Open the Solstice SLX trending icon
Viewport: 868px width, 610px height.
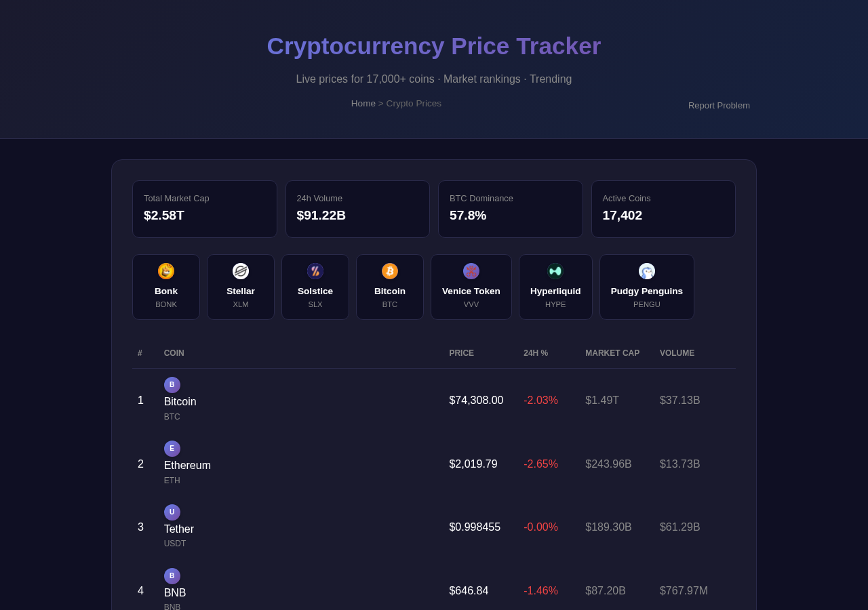(315, 271)
